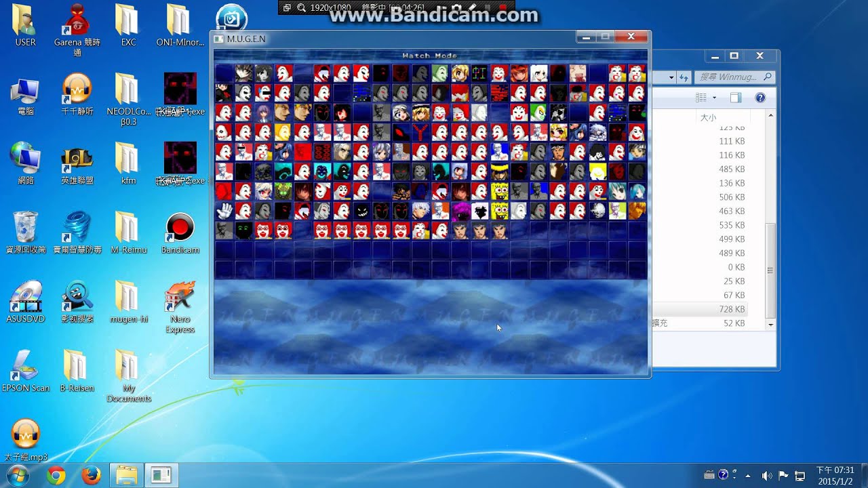Pick the green pixel glyph character portrait

(x=479, y=73)
